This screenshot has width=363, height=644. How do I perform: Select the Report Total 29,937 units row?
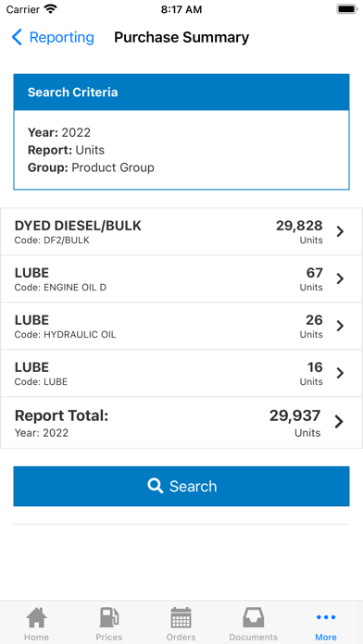(181, 423)
